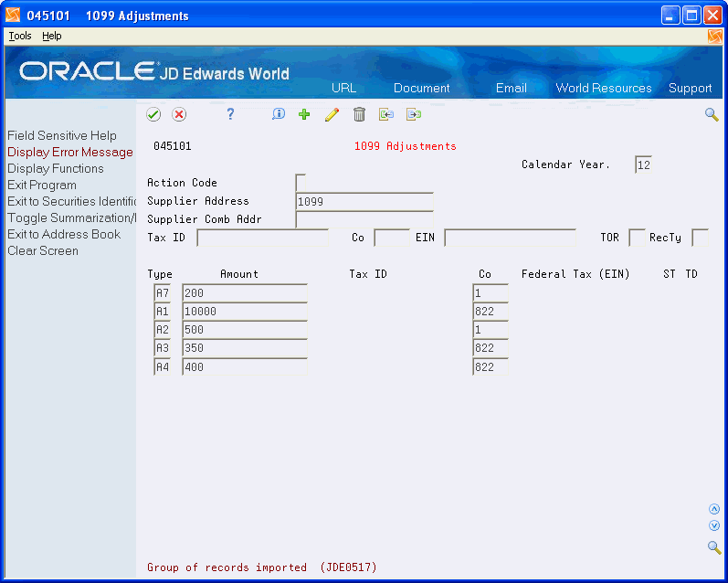
Task: Click the title bar application icon
Action: coord(13,16)
